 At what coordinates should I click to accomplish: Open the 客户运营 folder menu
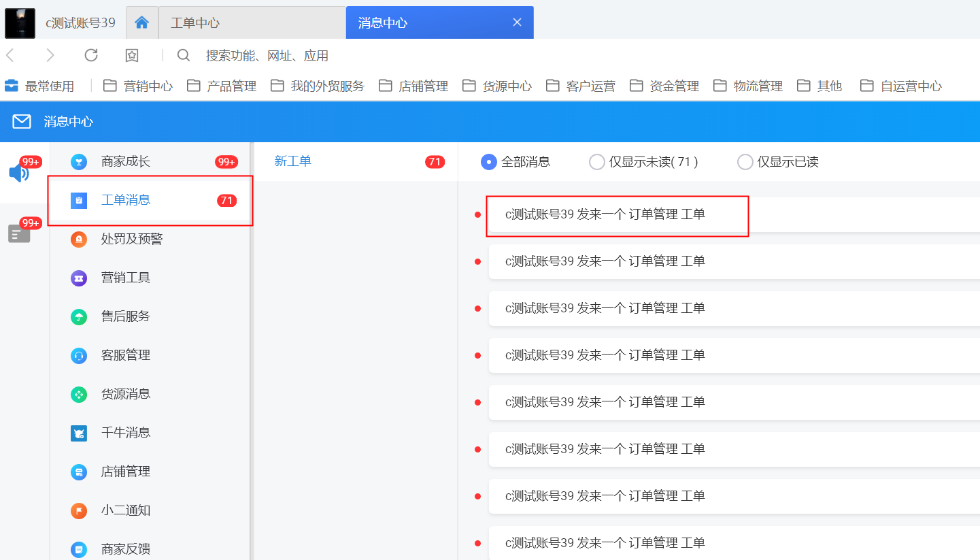[581, 86]
